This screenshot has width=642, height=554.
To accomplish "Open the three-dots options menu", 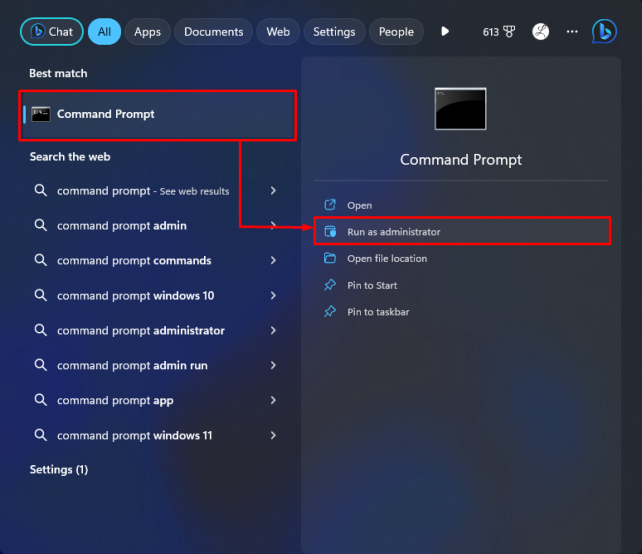I will [572, 32].
